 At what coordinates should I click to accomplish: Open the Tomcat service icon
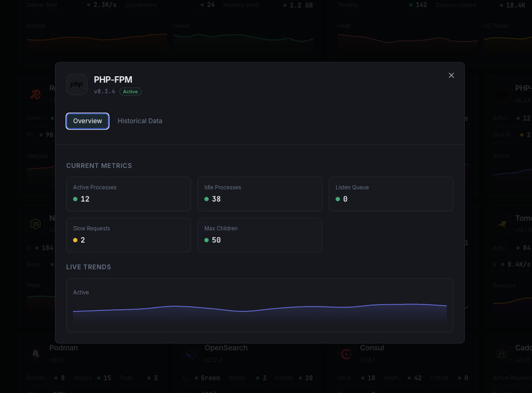[502, 224]
